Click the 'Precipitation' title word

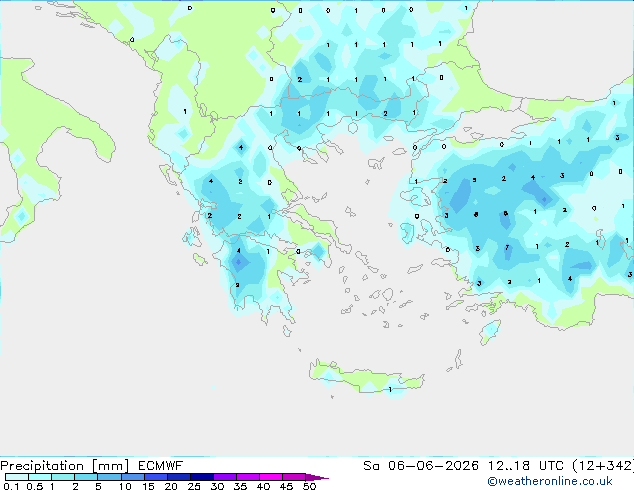42,466
